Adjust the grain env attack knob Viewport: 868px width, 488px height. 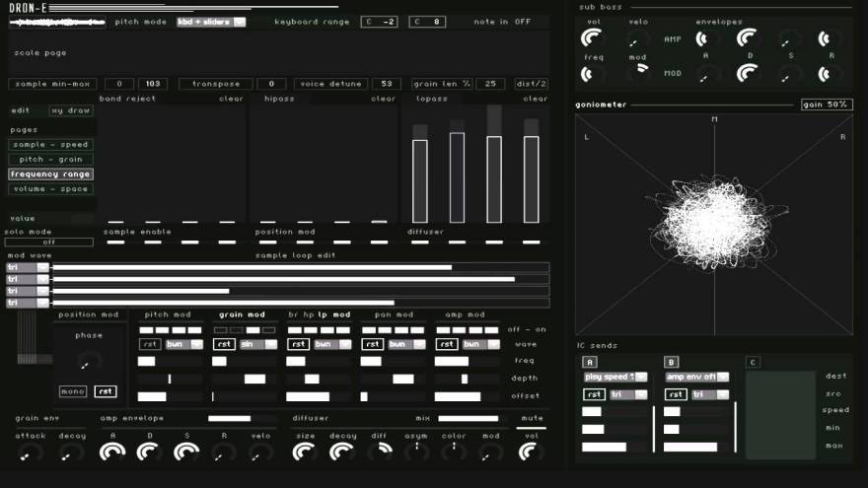click(x=29, y=453)
